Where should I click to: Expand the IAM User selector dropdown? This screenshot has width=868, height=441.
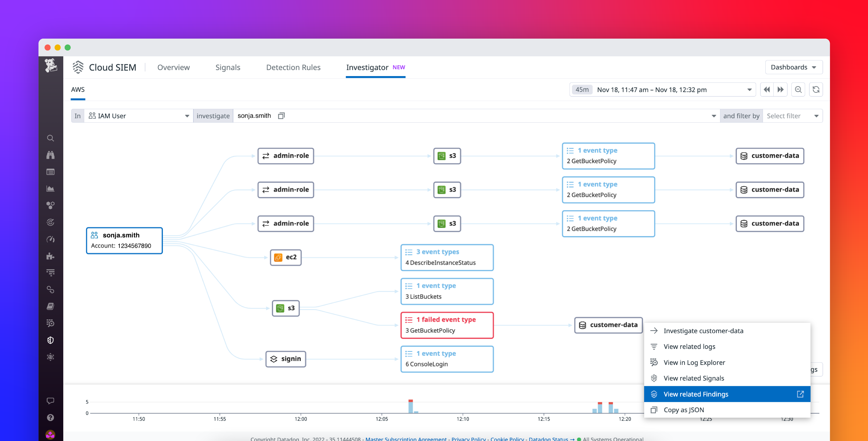187,116
